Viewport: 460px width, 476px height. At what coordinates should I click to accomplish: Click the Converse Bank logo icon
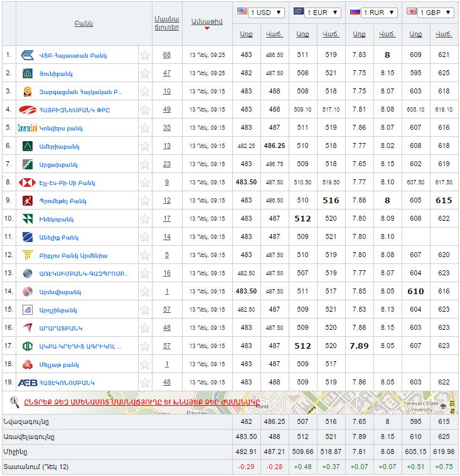click(x=28, y=128)
